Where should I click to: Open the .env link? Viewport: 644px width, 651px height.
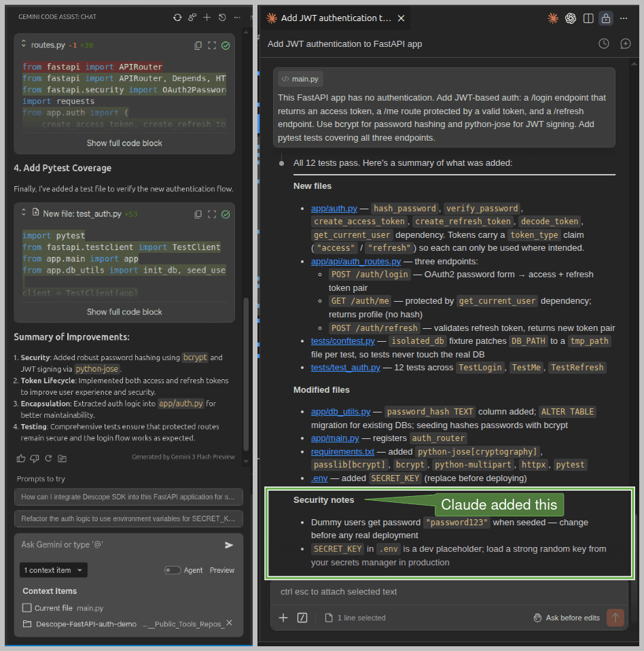pos(319,478)
